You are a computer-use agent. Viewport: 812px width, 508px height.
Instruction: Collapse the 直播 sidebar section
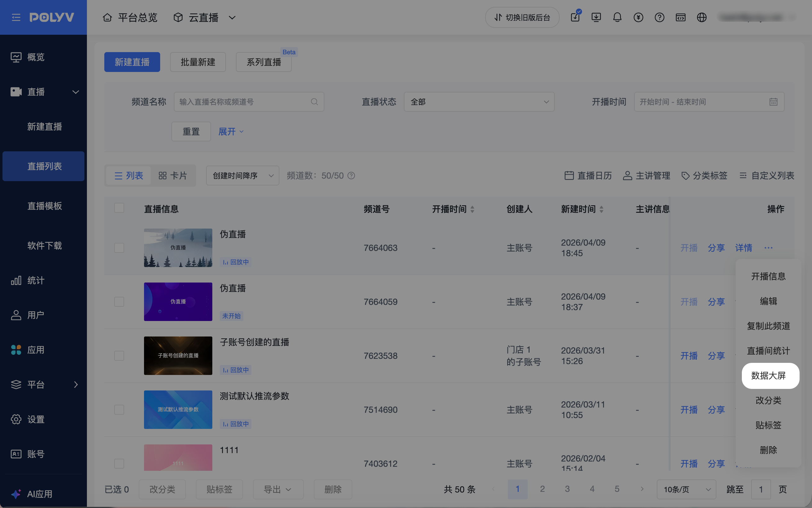[76, 92]
